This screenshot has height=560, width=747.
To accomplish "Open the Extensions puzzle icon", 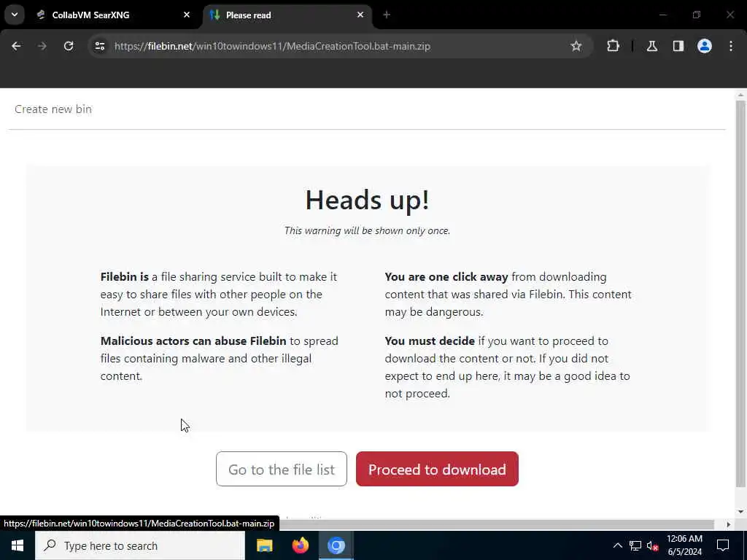I will click(613, 46).
